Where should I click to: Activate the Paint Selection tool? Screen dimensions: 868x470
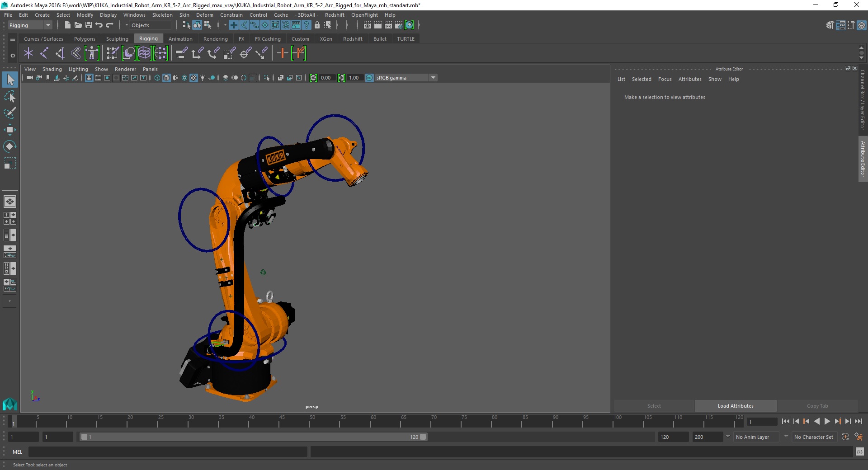10,113
